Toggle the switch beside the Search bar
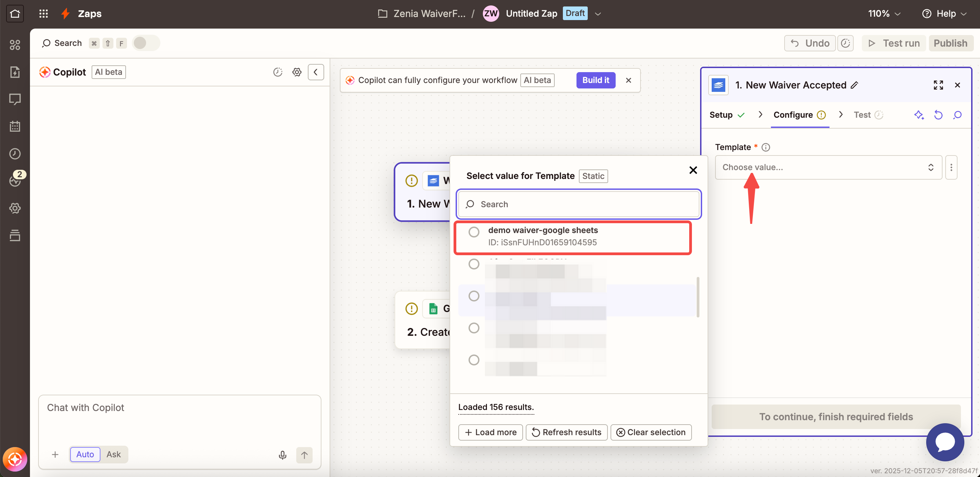This screenshot has width=980, height=477. (x=146, y=43)
